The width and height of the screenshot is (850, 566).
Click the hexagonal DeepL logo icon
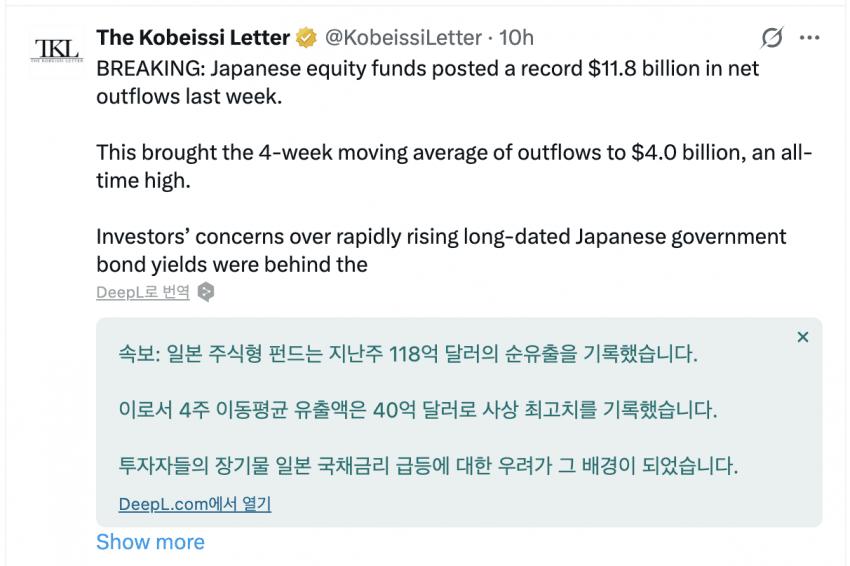click(x=206, y=292)
